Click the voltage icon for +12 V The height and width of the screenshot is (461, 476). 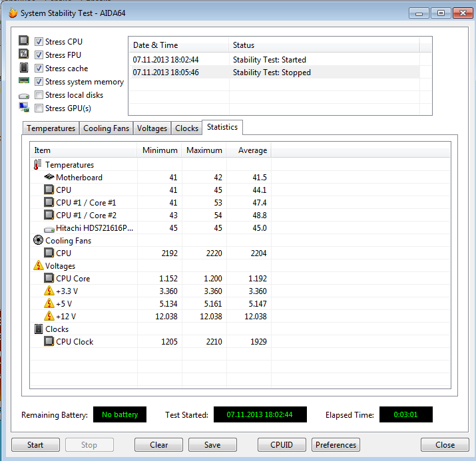(49, 316)
